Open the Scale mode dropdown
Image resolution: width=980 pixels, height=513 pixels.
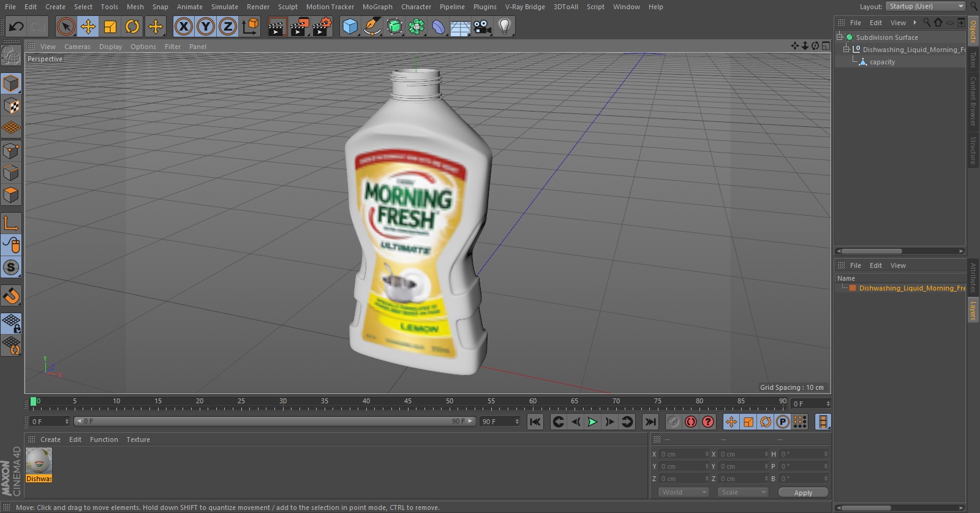point(743,492)
